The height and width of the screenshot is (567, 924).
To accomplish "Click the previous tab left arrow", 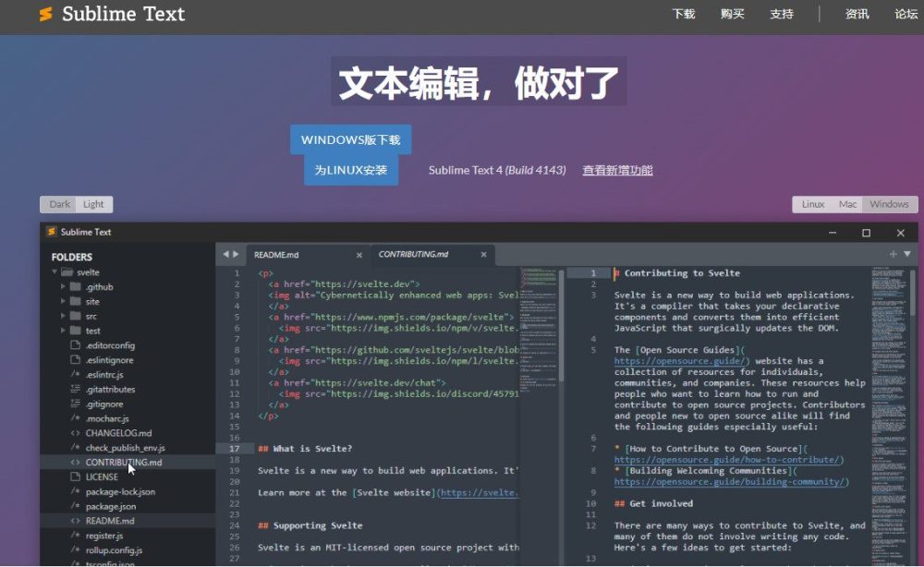I will (x=225, y=254).
